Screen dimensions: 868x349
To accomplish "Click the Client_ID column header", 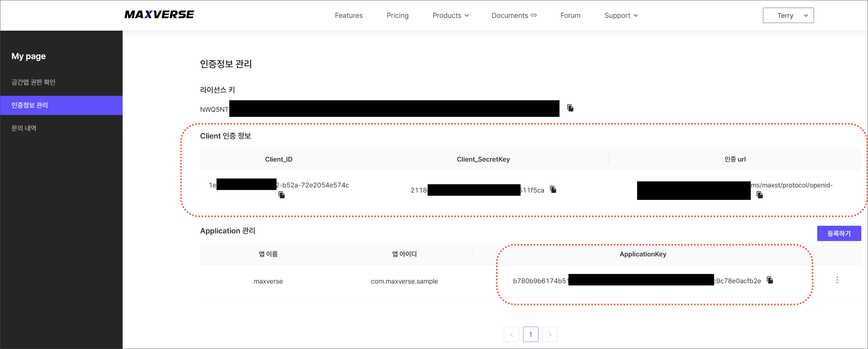I will coord(279,159).
